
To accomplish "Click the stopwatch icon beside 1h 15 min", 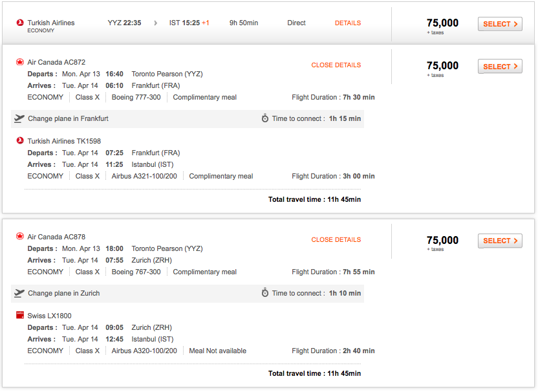I will [x=265, y=118].
